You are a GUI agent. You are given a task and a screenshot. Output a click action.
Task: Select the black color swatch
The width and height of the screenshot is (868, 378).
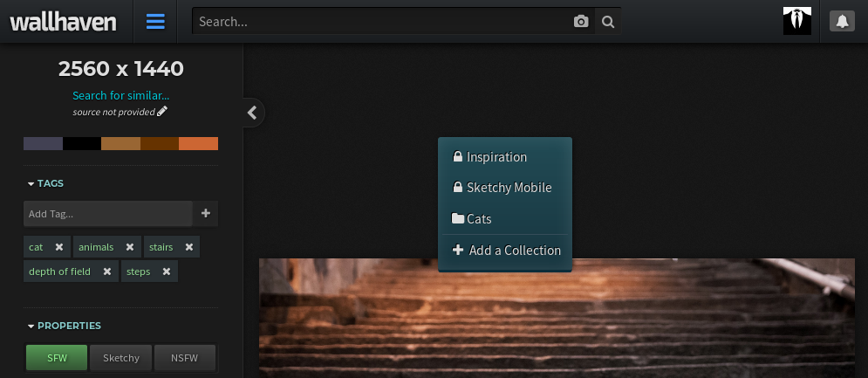point(82,143)
